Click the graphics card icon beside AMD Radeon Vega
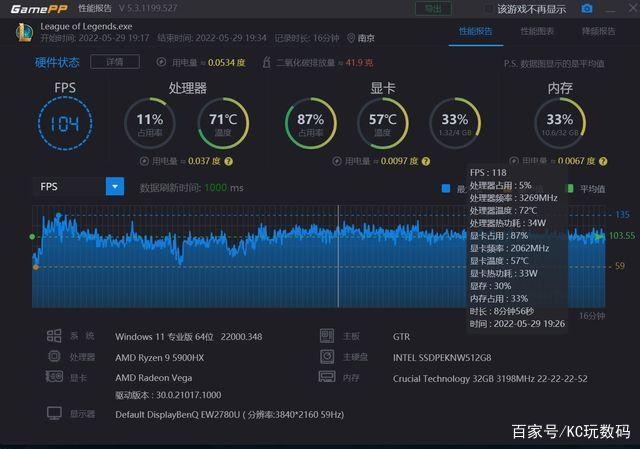 click(54, 376)
